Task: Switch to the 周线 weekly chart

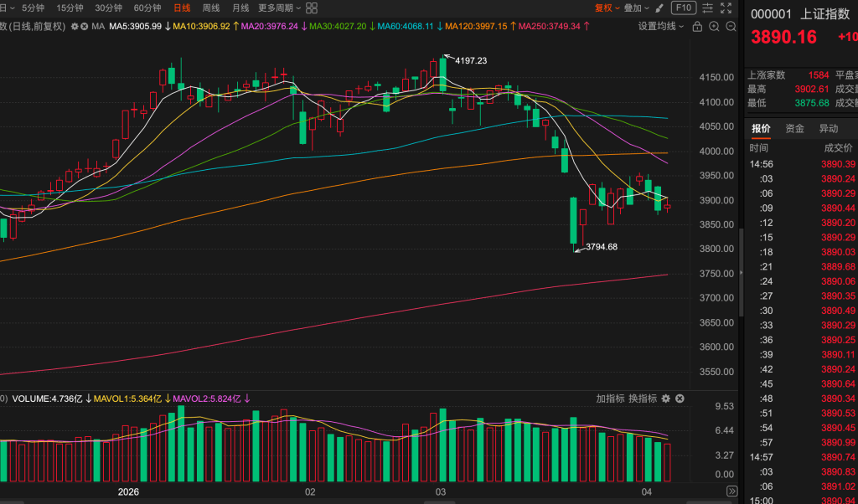Action: [211, 8]
